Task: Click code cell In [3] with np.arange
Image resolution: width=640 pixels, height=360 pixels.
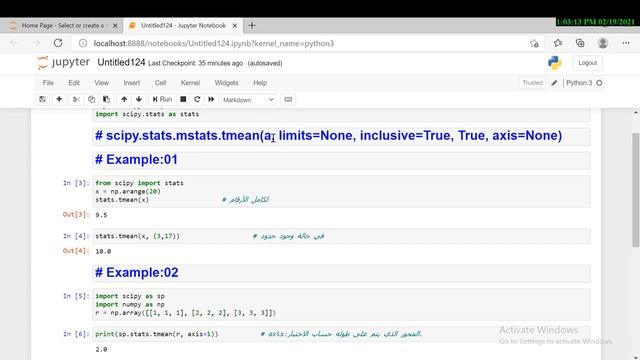Action: click(341, 191)
